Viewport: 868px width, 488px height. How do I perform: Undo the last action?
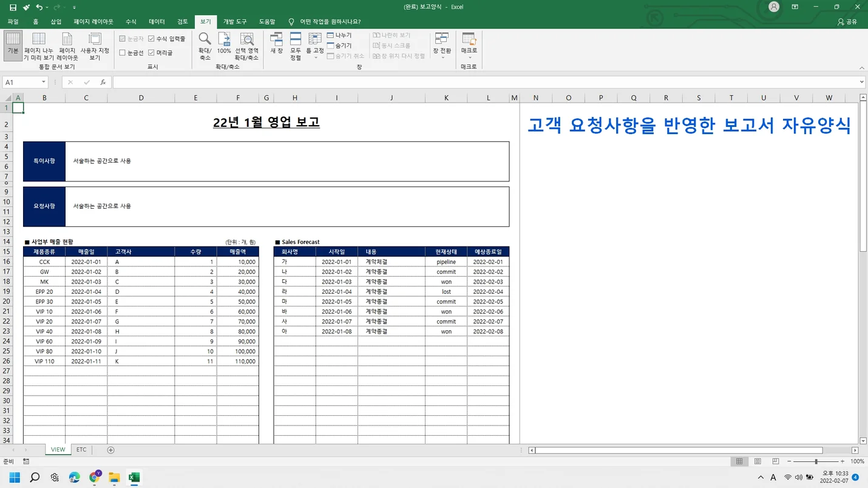point(39,7)
